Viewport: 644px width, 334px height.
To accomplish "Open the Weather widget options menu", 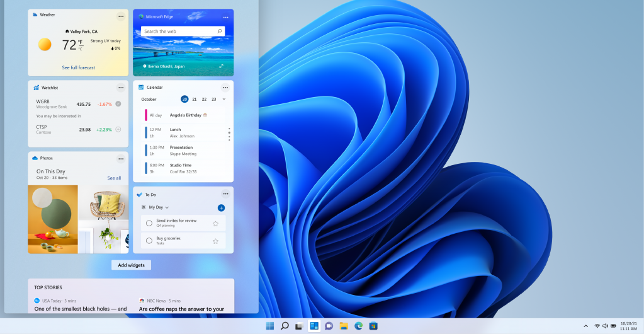I will (121, 16).
